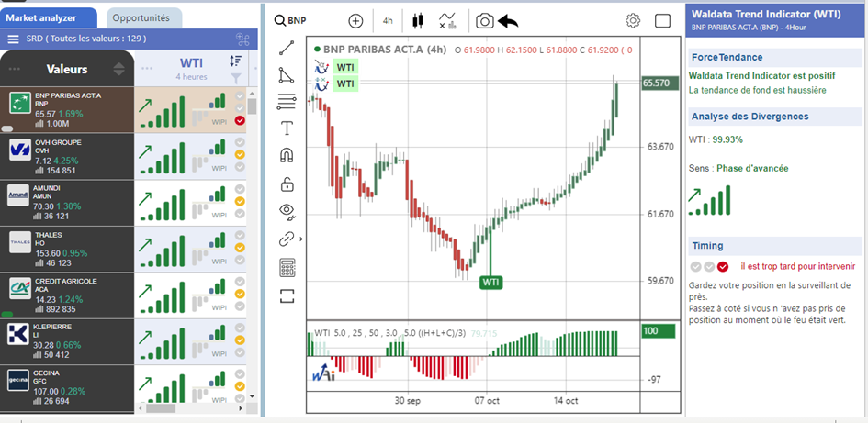This screenshot has width=868, height=423.
Task: Open the 4h timeframe selector
Action: [388, 21]
